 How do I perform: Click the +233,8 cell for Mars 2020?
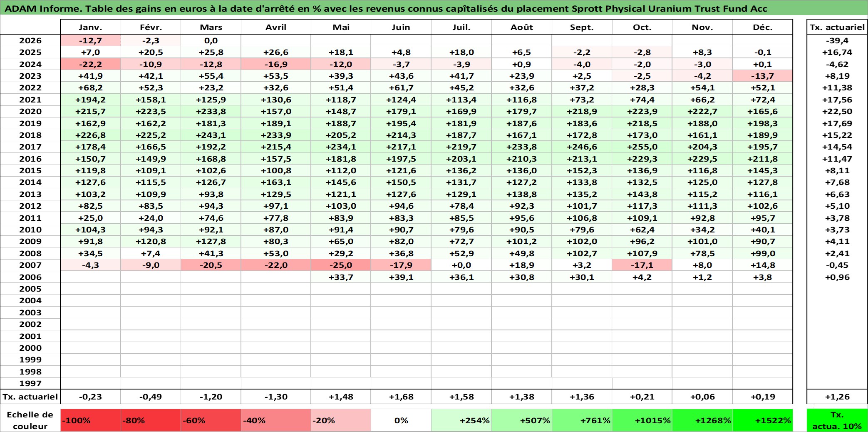[x=211, y=111]
